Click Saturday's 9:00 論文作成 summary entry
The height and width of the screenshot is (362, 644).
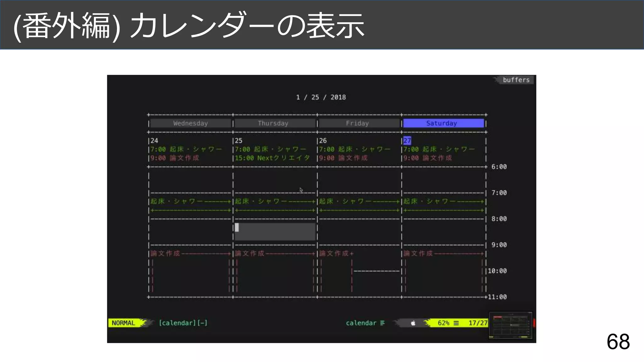click(428, 158)
